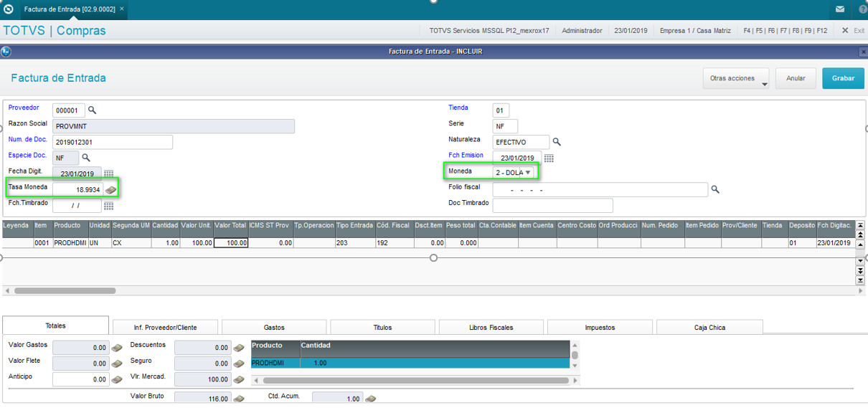
Task: Close the Factura de Entrada tab
Action: pos(122,9)
